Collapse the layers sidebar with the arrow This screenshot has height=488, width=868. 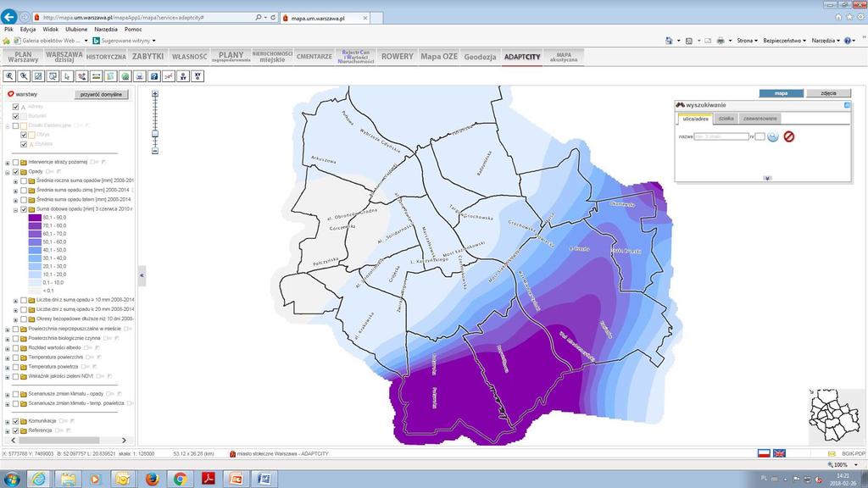(142, 275)
